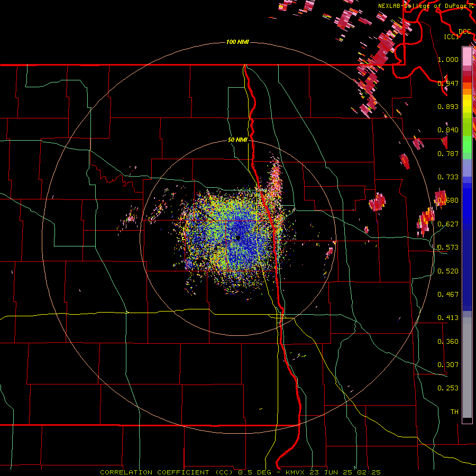
Task: Click the TH threshold label on legend
Action: 454,412
